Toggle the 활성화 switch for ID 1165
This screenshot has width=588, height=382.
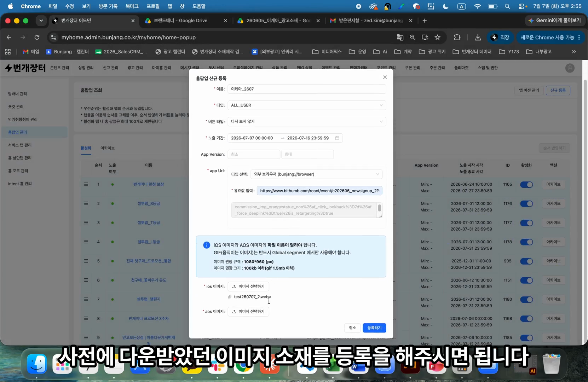(x=526, y=185)
